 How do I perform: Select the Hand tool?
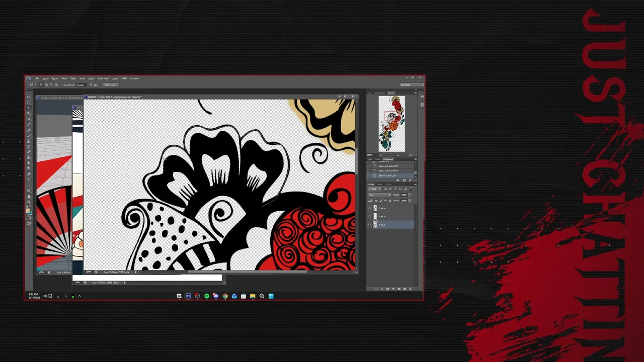pos(29,196)
